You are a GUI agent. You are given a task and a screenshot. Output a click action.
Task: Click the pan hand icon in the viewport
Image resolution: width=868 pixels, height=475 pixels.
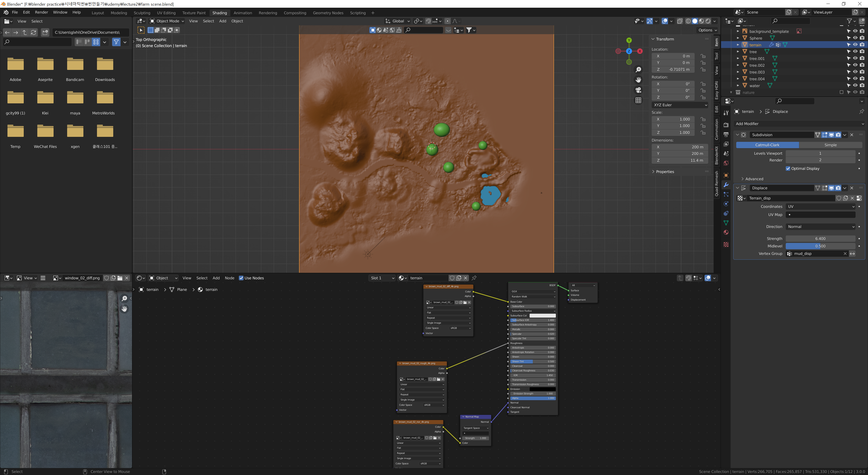coord(638,80)
